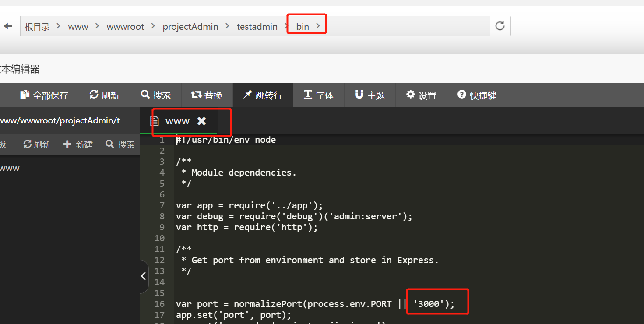Image resolution: width=644 pixels, height=324 pixels.
Task: Expand chevron after 根目录 breadcrumb
Action: coord(59,26)
